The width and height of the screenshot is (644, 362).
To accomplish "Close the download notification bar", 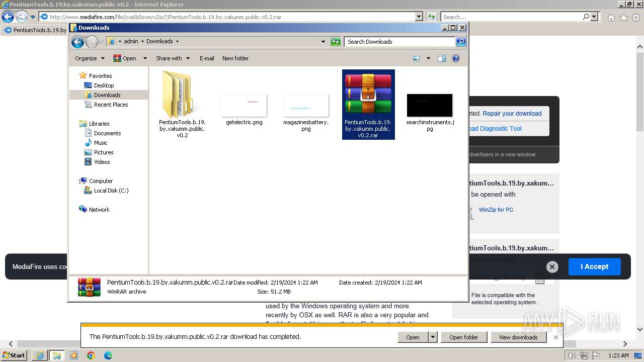I will click(555, 337).
